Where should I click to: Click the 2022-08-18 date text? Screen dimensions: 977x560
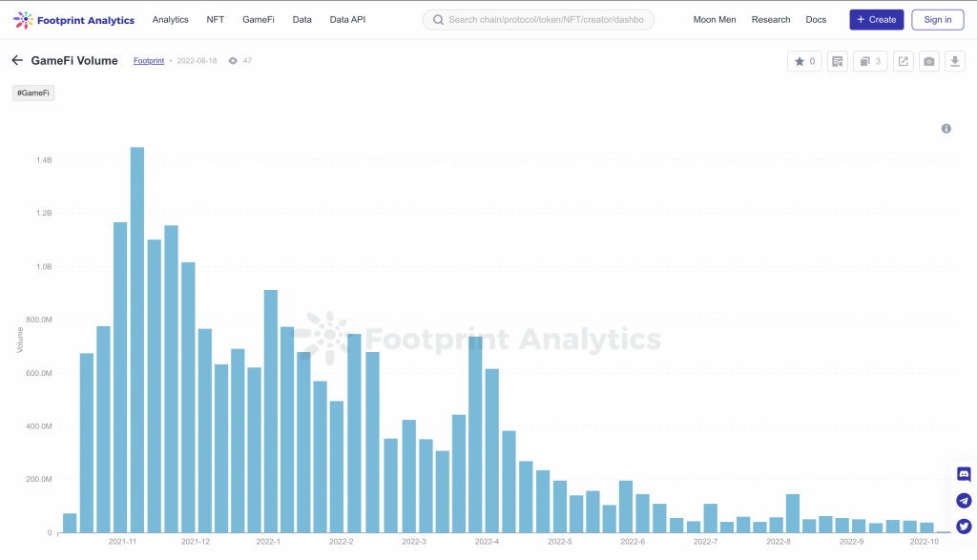point(197,60)
